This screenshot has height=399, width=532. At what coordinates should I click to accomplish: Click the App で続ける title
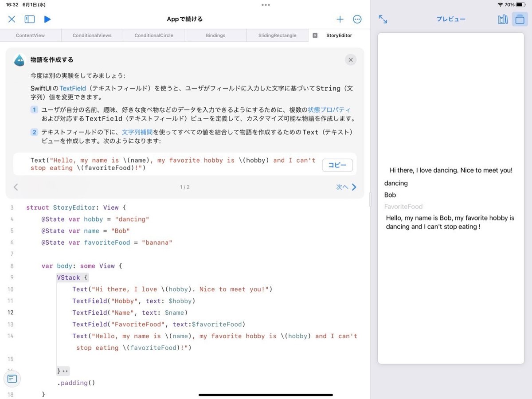(185, 19)
